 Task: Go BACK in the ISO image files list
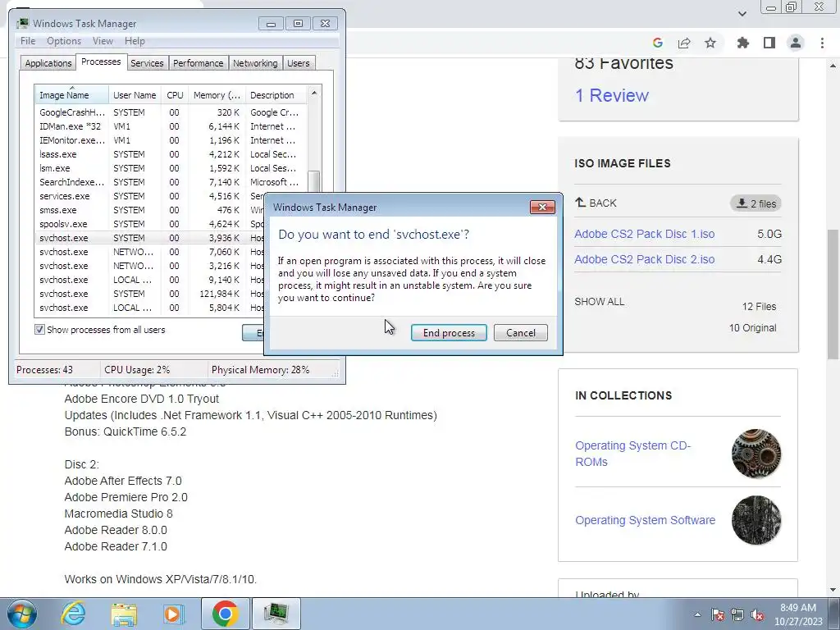pos(596,203)
